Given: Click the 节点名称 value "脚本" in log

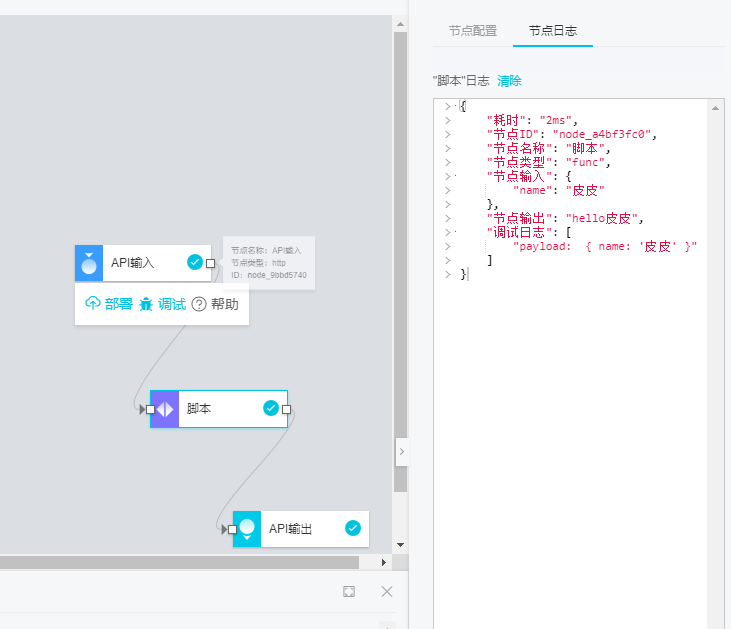Looking at the screenshot, I should click(585, 148).
